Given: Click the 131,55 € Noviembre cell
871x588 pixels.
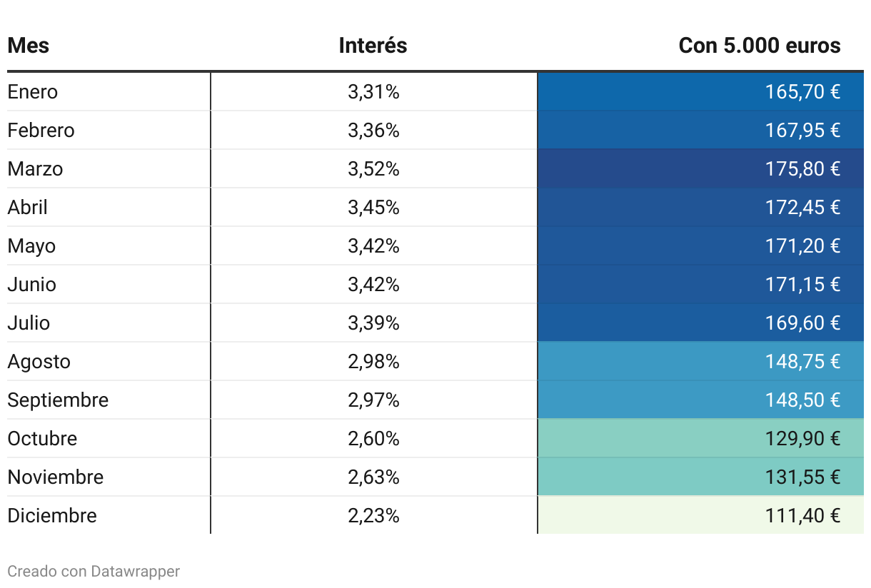Looking at the screenshot, I should [x=802, y=477].
